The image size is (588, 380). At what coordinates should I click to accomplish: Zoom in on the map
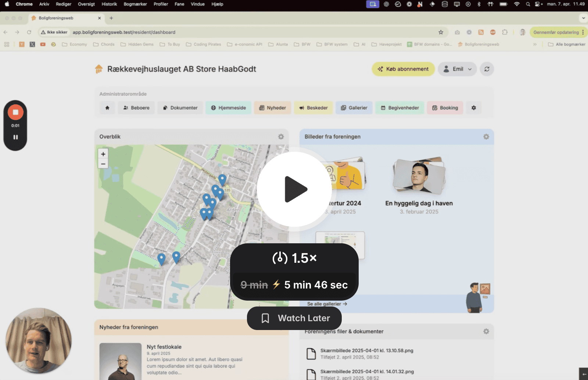coord(103,154)
